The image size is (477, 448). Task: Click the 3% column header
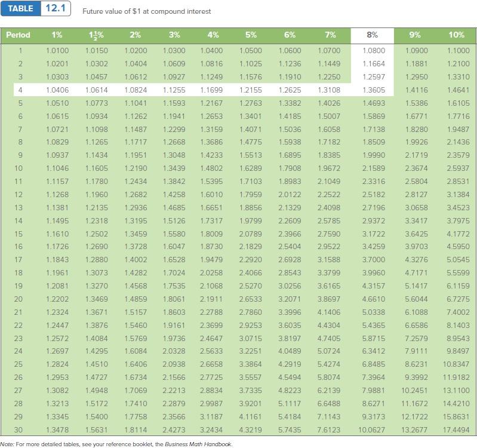click(174, 35)
